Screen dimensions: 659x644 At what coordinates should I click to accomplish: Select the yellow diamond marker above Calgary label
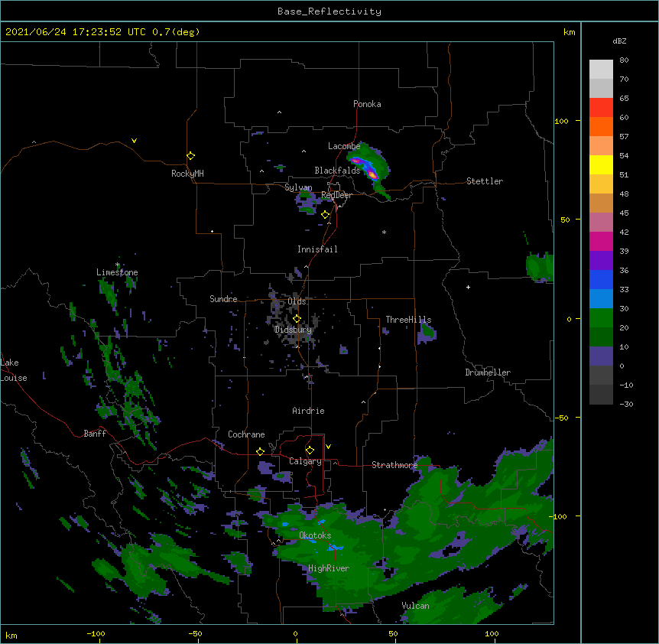(310, 450)
